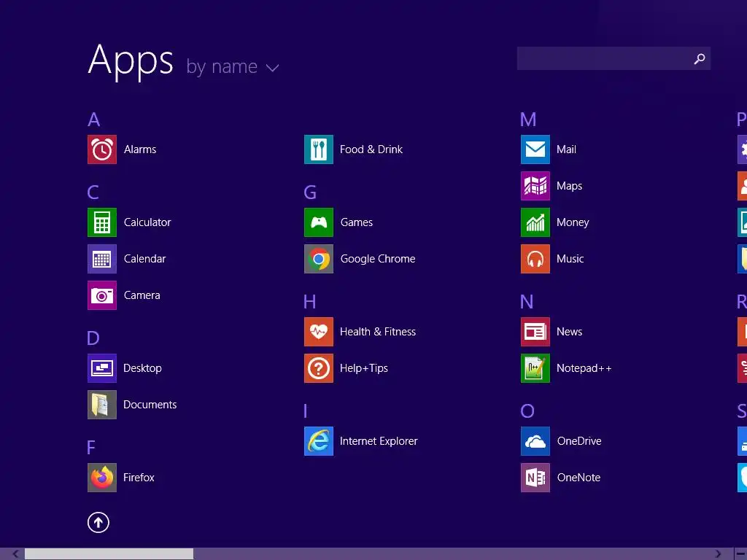Click the 'Money' label text

[573, 222]
